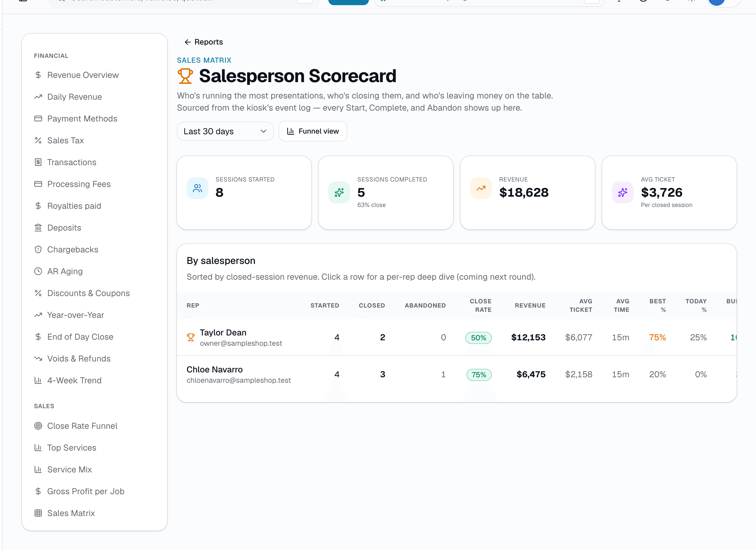Click the Avg Ticket column header
This screenshot has height=550, width=756.
coord(581,305)
